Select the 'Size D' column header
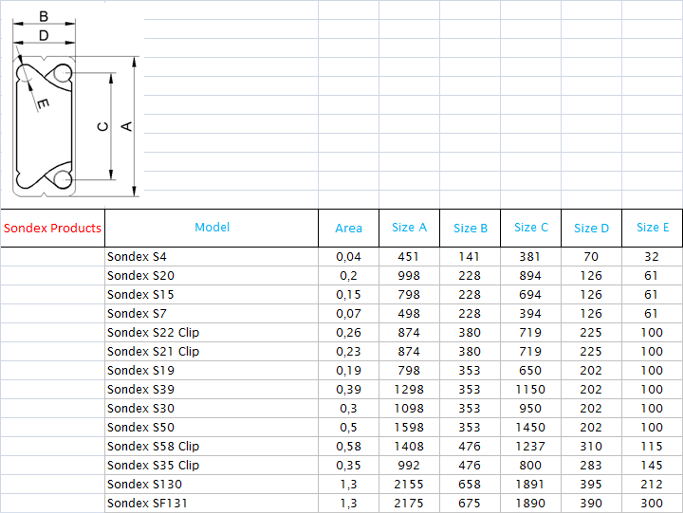This screenshot has width=683, height=513. [x=591, y=228]
